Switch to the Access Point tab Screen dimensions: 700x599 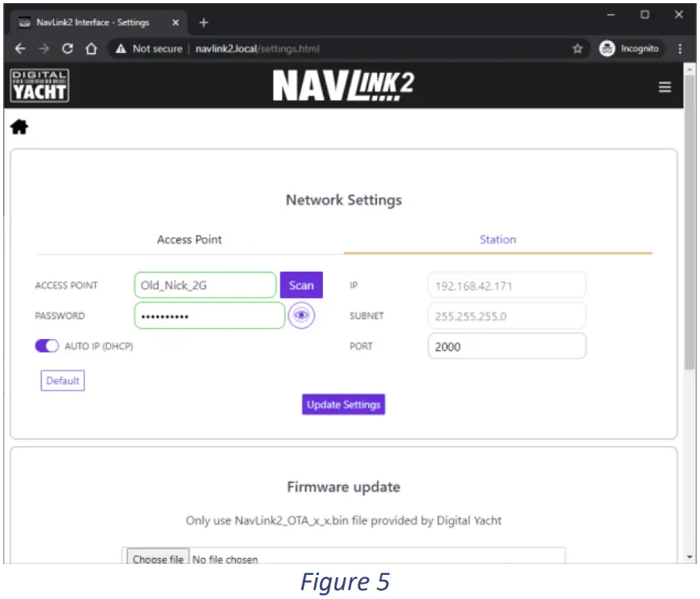pyautogui.click(x=189, y=239)
